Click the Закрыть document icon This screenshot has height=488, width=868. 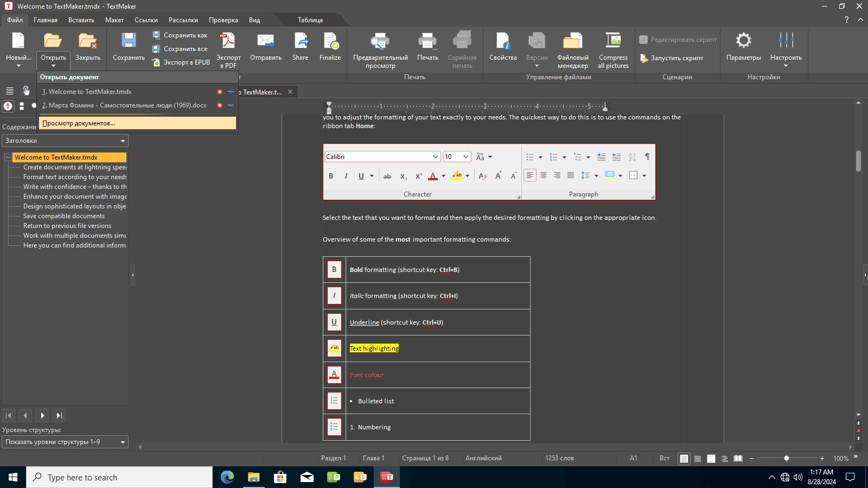pyautogui.click(x=87, y=41)
